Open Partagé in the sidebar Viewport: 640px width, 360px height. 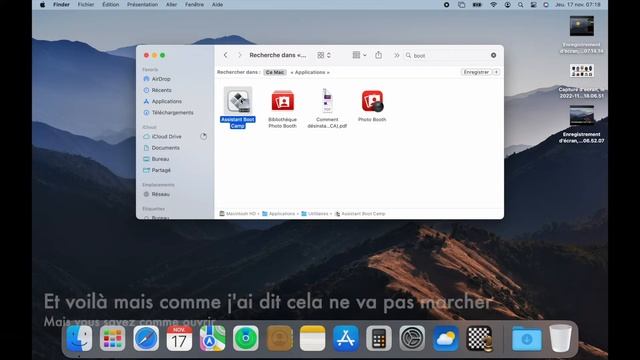point(161,170)
